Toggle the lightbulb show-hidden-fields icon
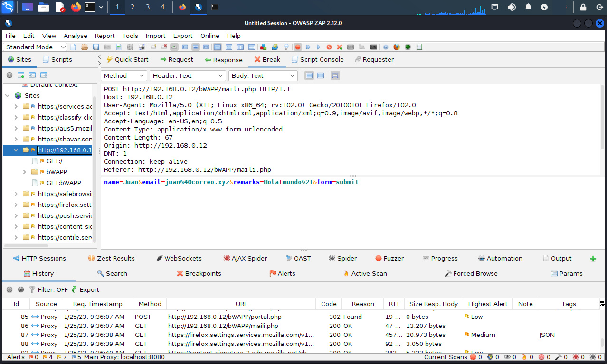This screenshot has height=364, width=607. pos(286,47)
